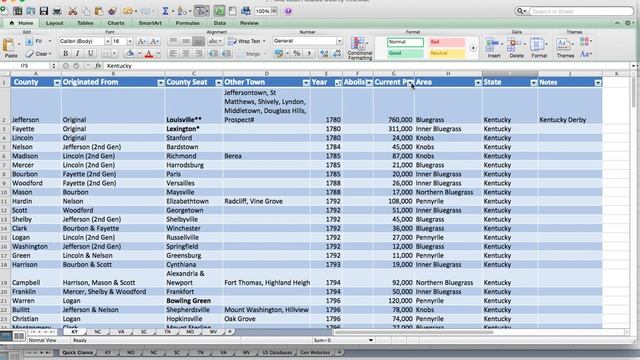Image resolution: width=640 pixels, height=360 pixels.
Task: Switch to the VA sheet tab
Action: click(121, 332)
